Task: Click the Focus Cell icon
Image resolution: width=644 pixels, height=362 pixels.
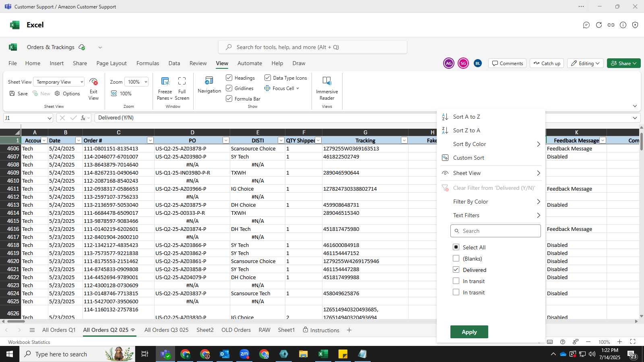Action: click(x=267, y=88)
